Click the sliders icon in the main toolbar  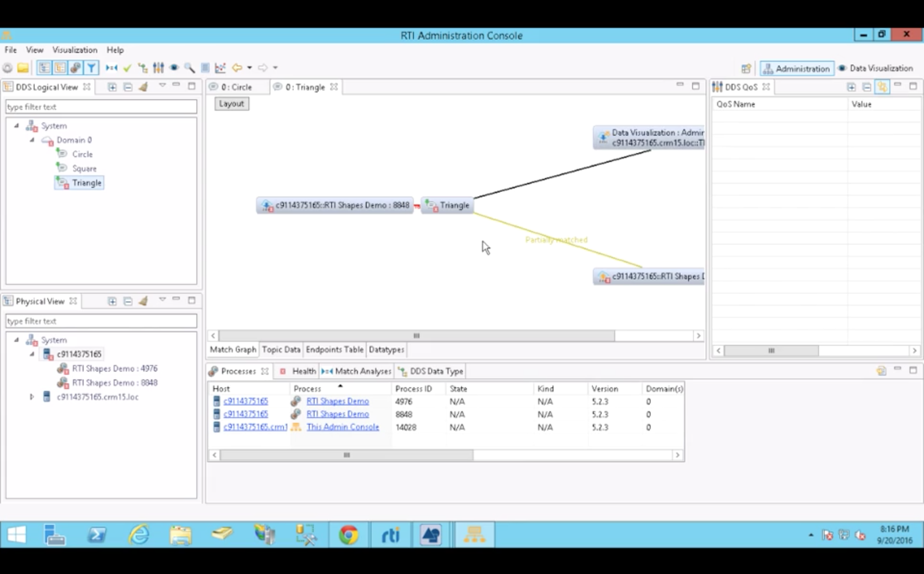tap(159, 67)
